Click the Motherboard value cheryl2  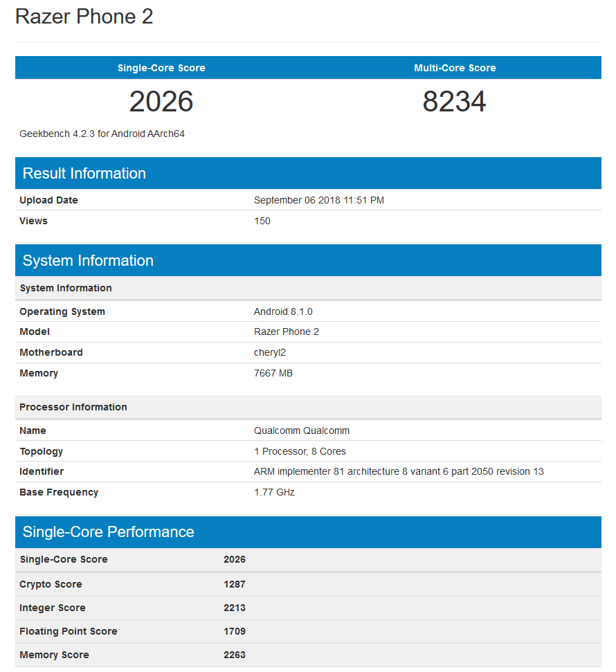click(270, 352)
